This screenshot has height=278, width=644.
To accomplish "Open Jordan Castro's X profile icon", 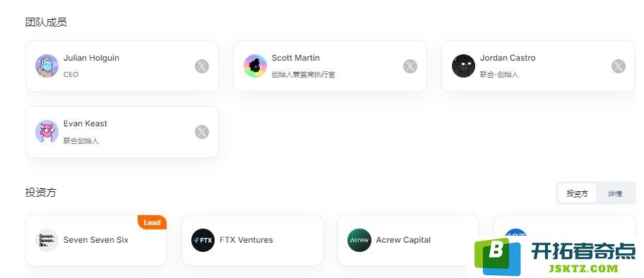I will click(x=618, y=66).
